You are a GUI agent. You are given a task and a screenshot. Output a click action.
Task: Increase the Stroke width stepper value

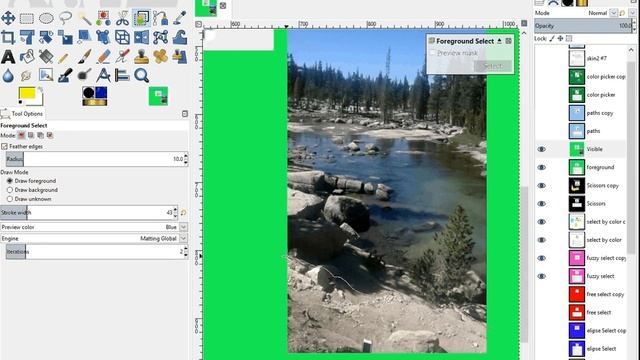tap(176, 210)
